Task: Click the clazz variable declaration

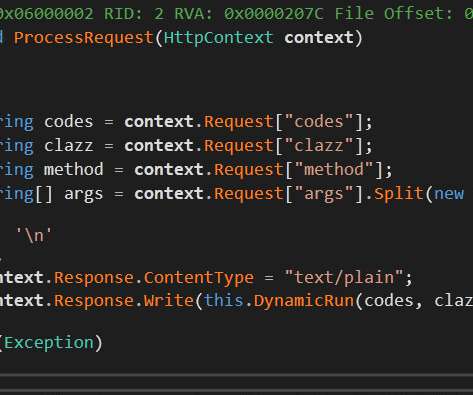Action: 69,146
